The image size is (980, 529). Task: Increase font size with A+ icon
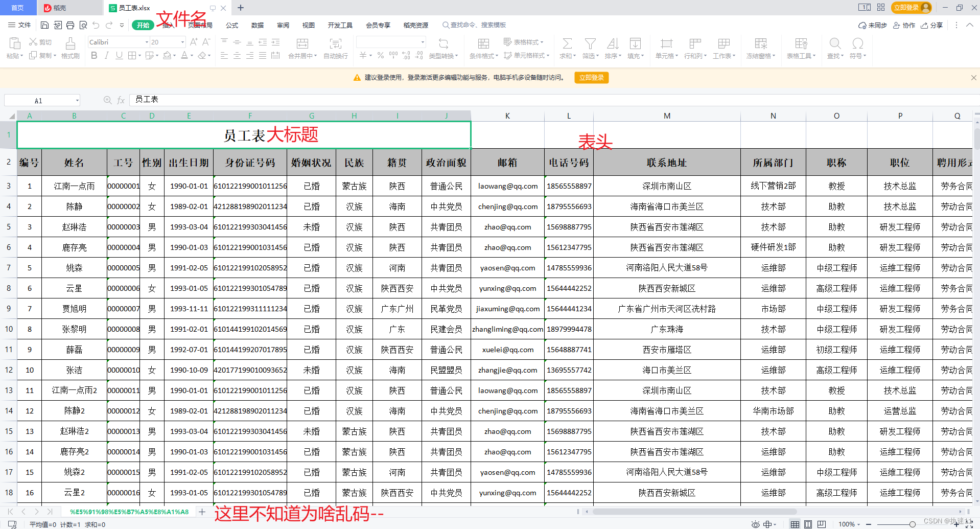point(194,42)
